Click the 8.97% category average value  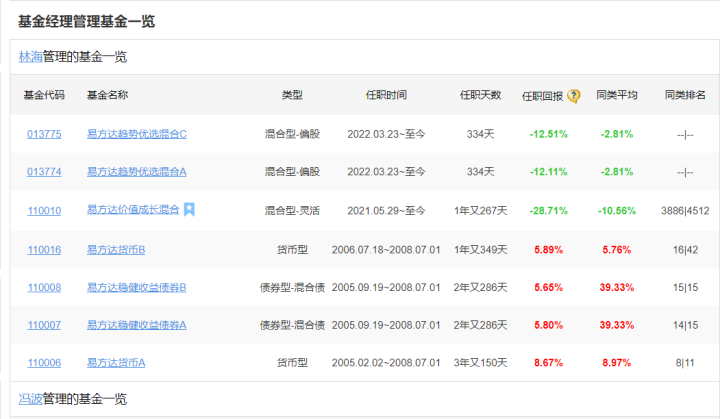click(x=617, y=363)
